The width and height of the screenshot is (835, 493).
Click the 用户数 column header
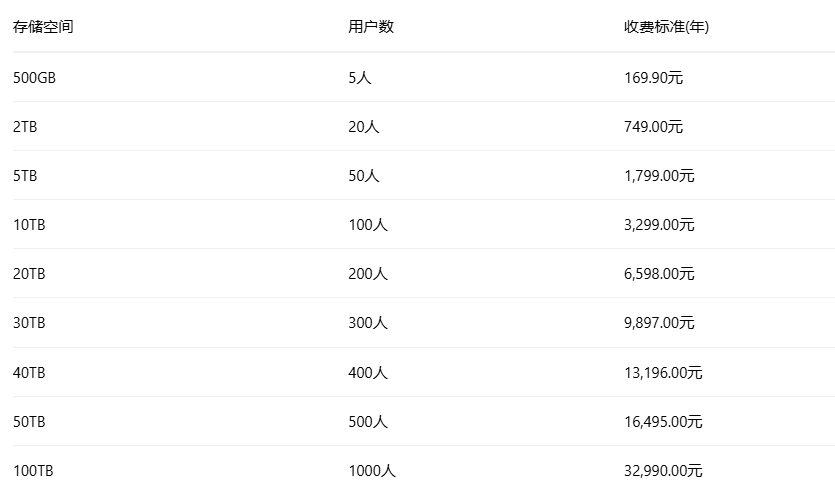point(371,27)
